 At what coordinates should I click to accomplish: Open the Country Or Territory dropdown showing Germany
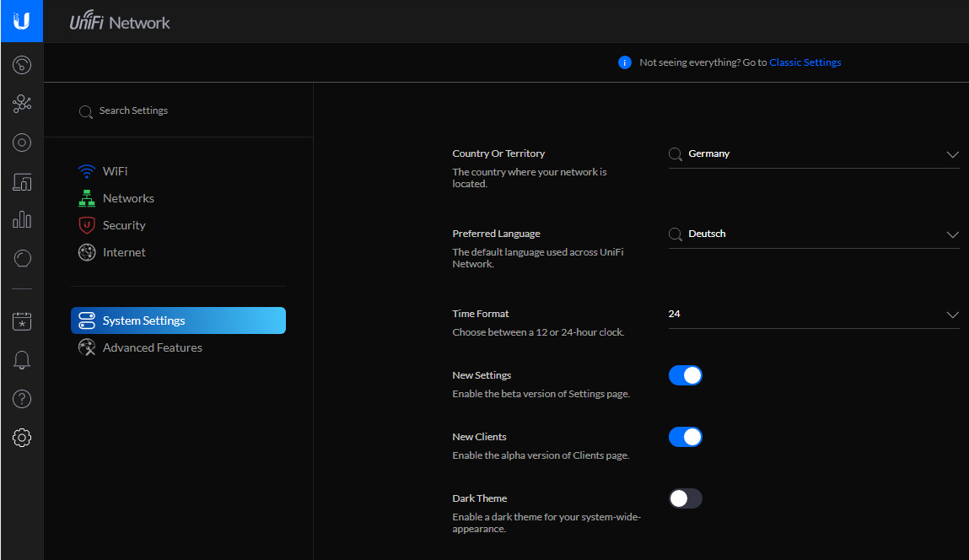(x=814, y=153)
